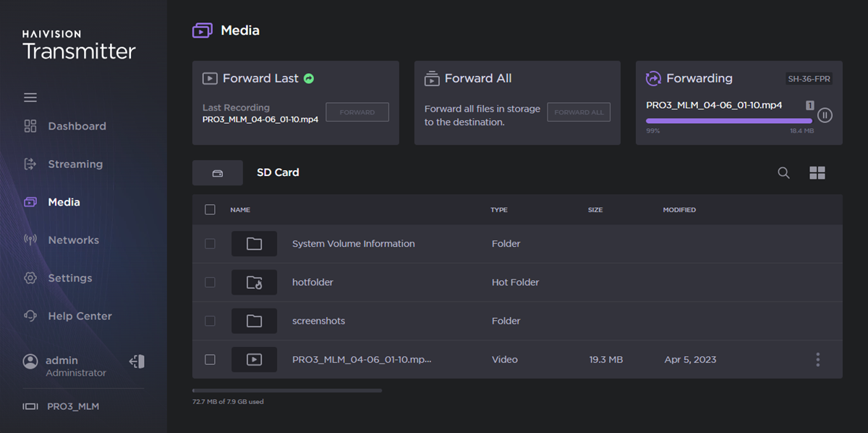Click the FORWARD button in Forward Last card
The height and width of the screenshot is (433, 868).
(x=357, y=112)
